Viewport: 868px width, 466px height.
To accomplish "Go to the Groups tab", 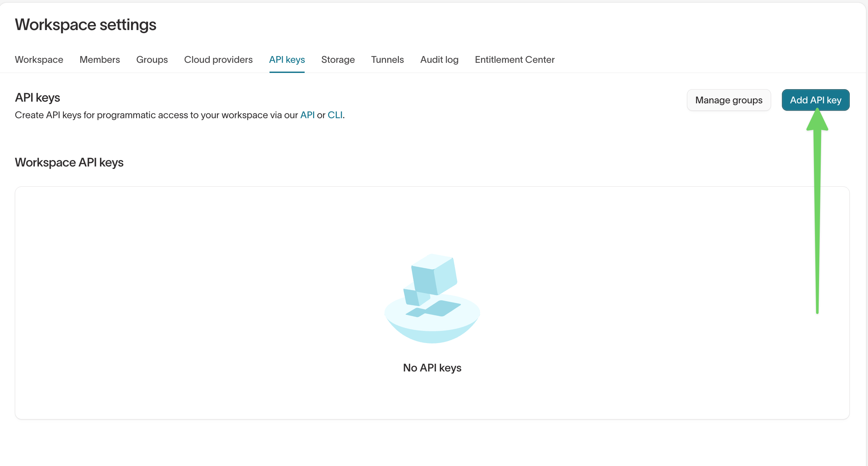I will click(152, 59).
